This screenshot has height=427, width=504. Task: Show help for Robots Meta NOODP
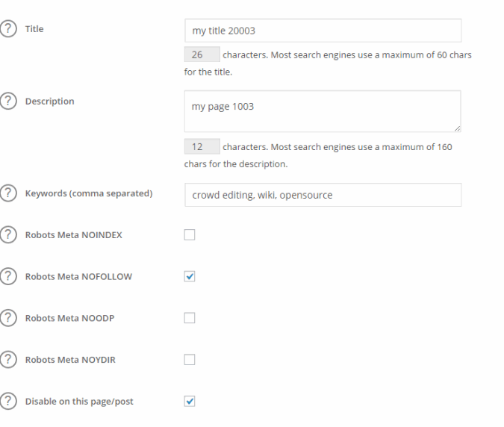point(8,318)
